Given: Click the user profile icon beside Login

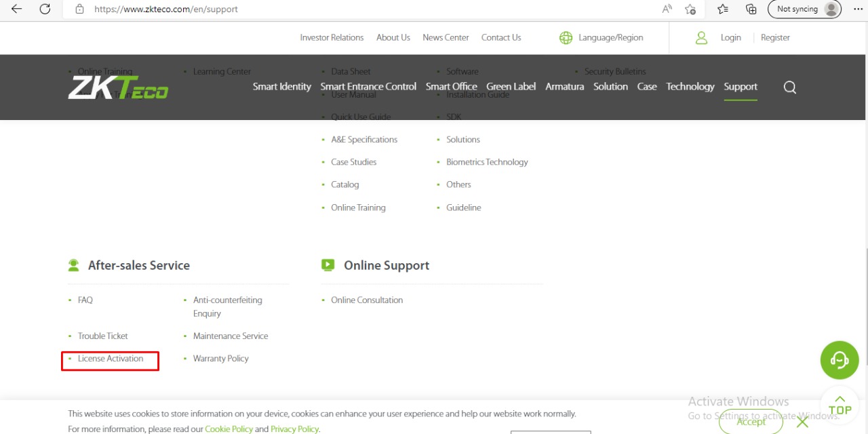Looking at the screenshot, I should pos(701,38).
